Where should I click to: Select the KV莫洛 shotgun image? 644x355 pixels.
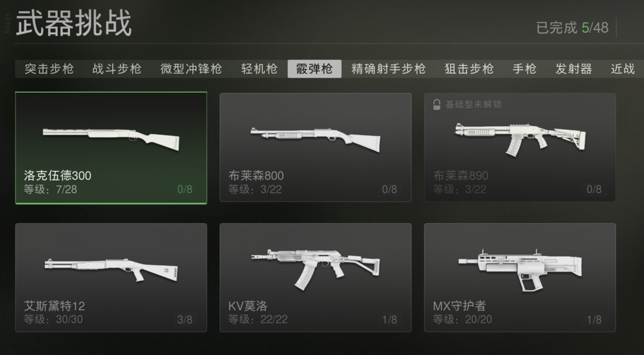(x=315, y=270)
